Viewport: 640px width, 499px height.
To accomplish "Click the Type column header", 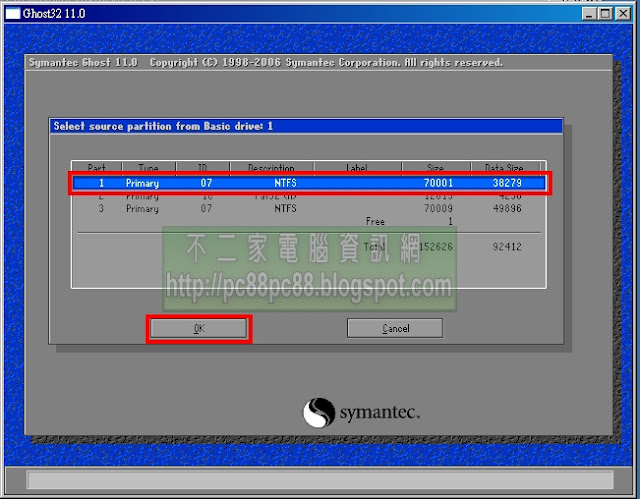I will [149, 168].
